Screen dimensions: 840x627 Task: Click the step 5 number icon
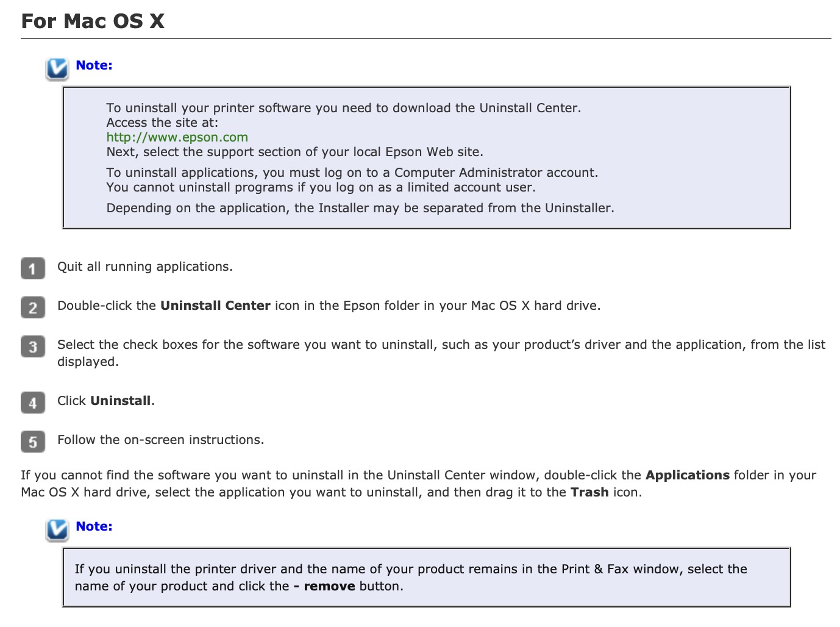click(x=33, y=442)
